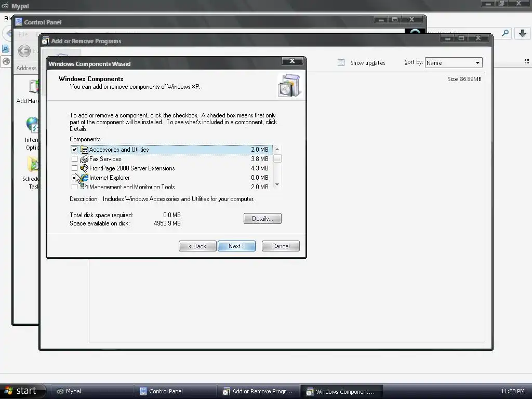
Task: Close the Windows Components Wizard dialog
Action: 292,61
